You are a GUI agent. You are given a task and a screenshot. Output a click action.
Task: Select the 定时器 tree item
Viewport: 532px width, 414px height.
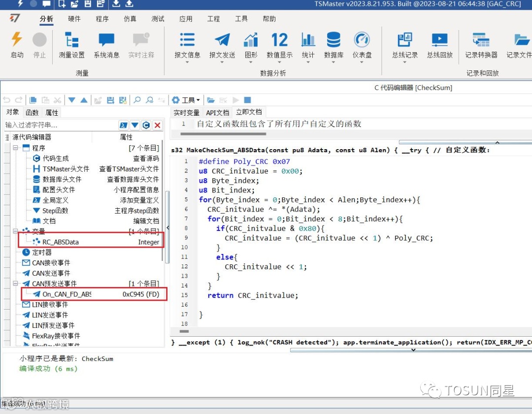pos(42,252)
